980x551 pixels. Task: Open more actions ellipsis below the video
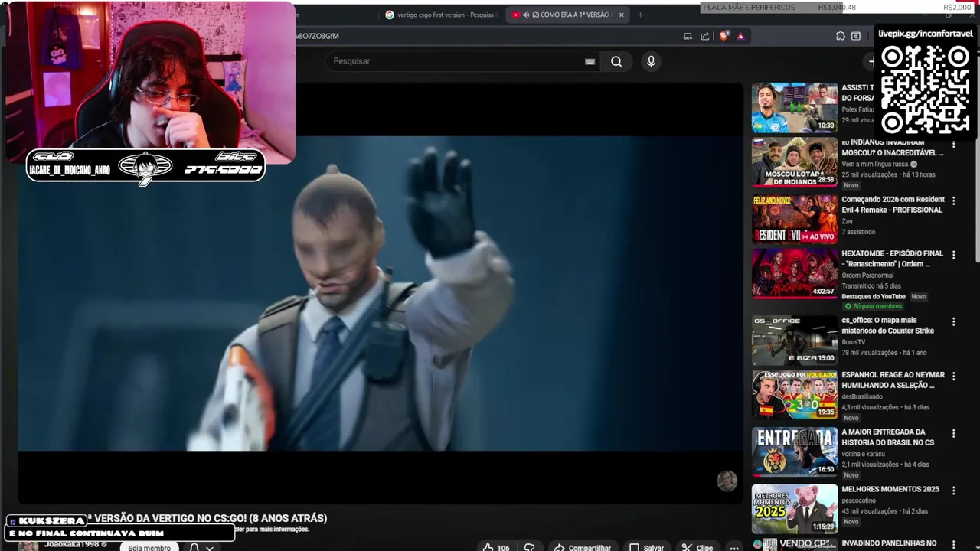pos(734,547)
